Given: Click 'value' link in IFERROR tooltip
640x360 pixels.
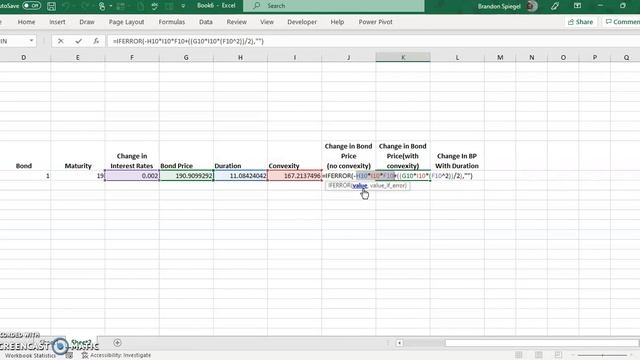Looking at the screenshot, I should [x=360, y=186].
